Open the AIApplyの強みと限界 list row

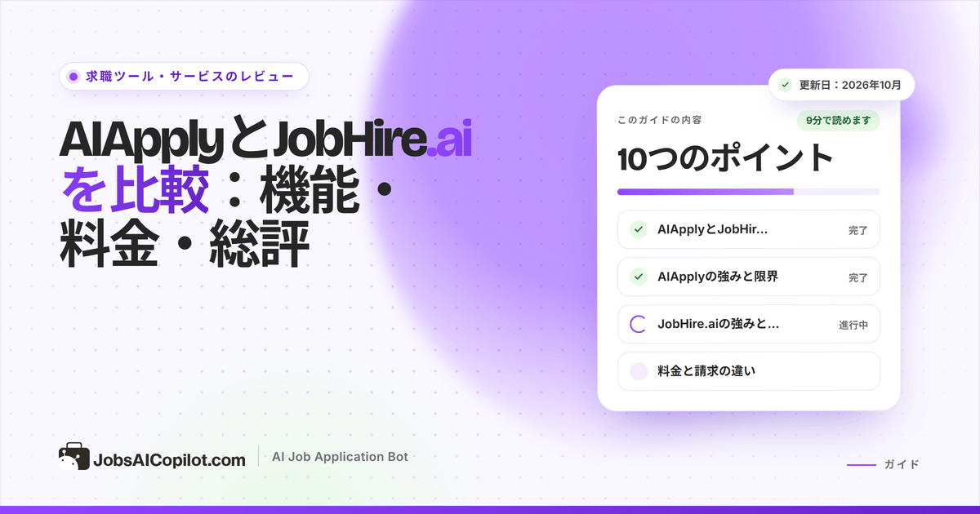tap(749, 277)
